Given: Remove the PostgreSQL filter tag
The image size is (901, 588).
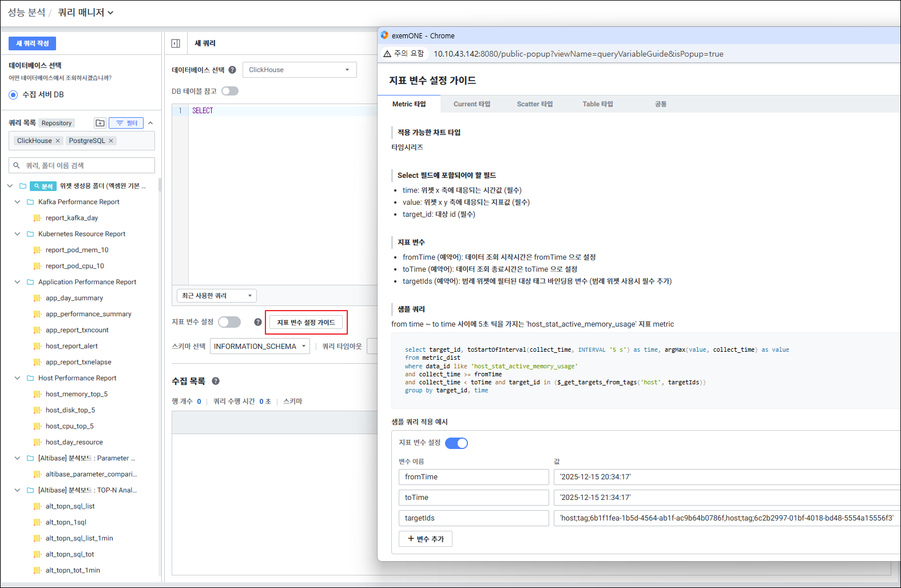Looking at the screenshot, I should pos(111,141).
